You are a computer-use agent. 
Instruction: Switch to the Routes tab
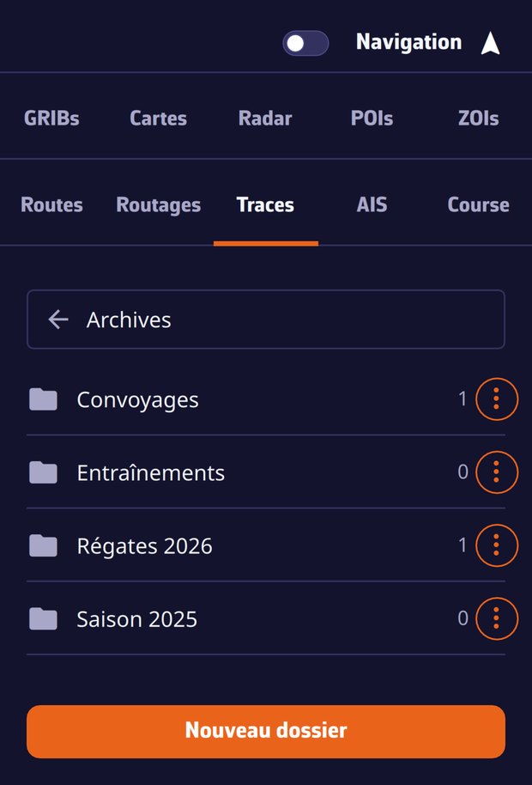coord(51,204)
